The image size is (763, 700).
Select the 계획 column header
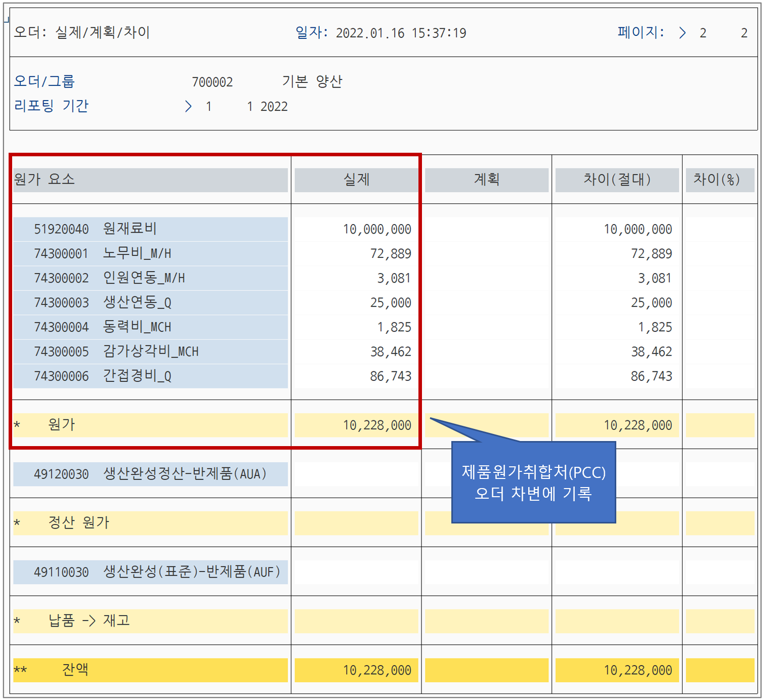pos(486,180)
